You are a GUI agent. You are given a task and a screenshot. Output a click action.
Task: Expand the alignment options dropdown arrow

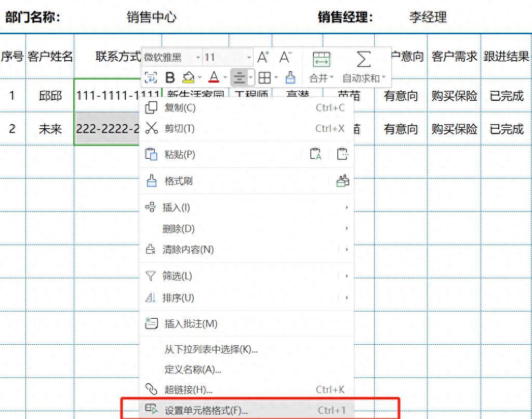tap(251, 78)
